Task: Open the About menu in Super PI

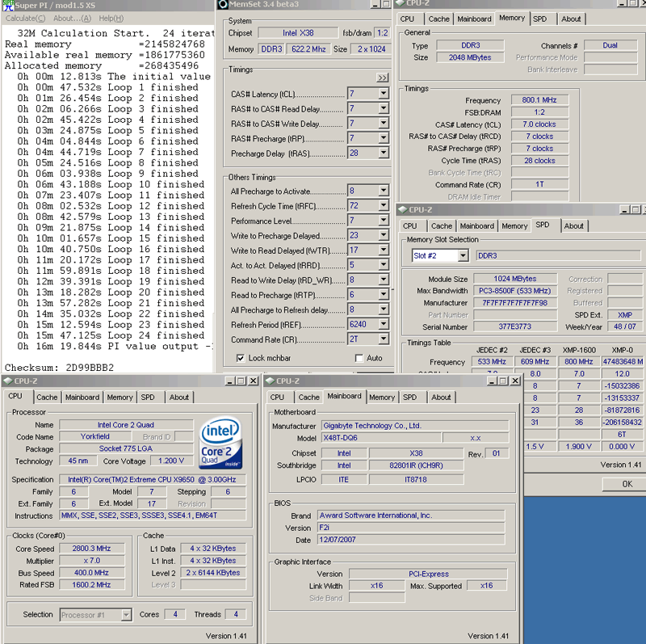Action: (72, 18)
